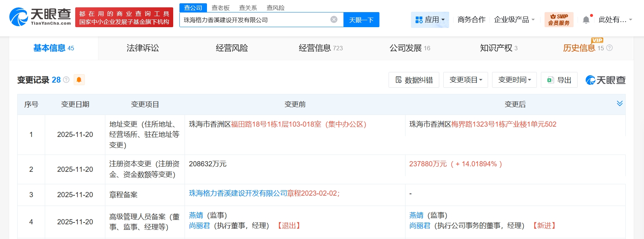Expand the 变更时间 dropdown filter
The image size is (644, 239).
click(514, 80)
